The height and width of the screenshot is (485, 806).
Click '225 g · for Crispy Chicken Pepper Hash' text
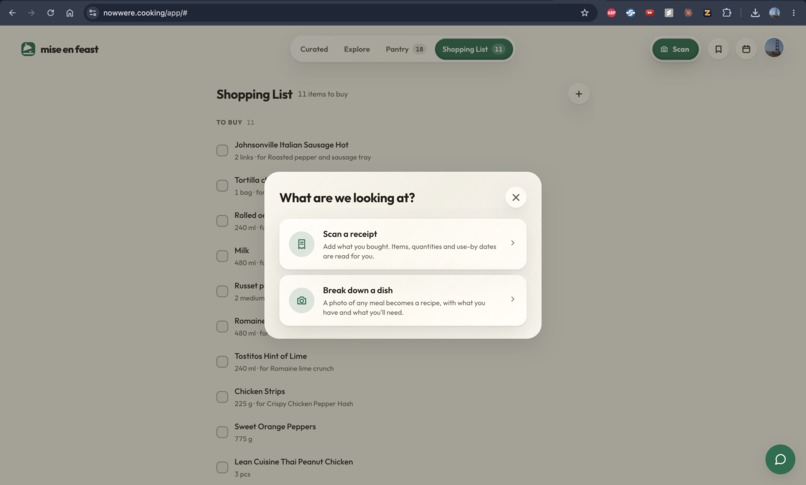[x=294, y=404]
